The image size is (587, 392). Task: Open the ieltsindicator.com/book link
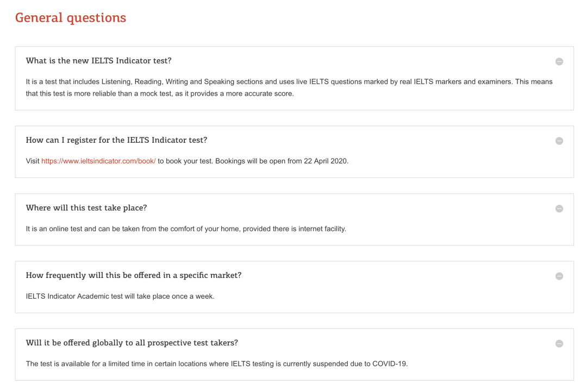[x=98, y=161]
